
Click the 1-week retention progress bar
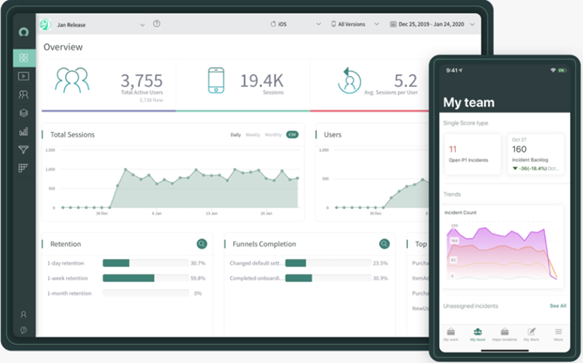(145, 278)
